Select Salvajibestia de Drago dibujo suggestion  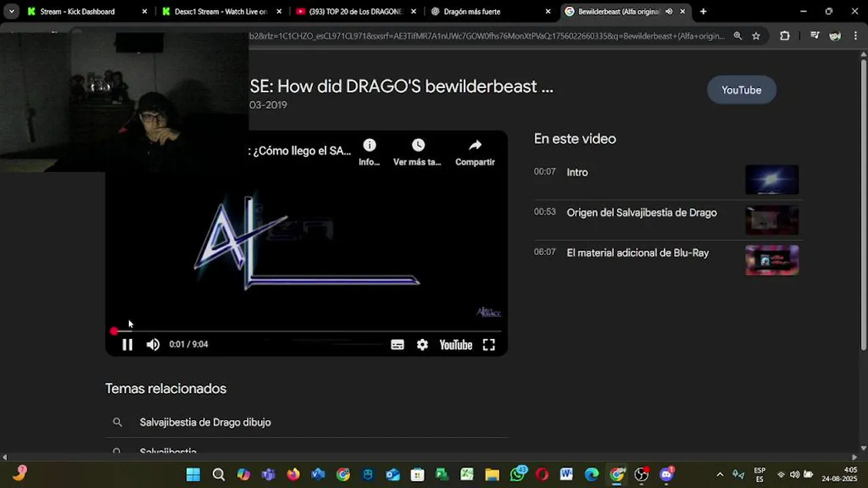tap(205, 422)
